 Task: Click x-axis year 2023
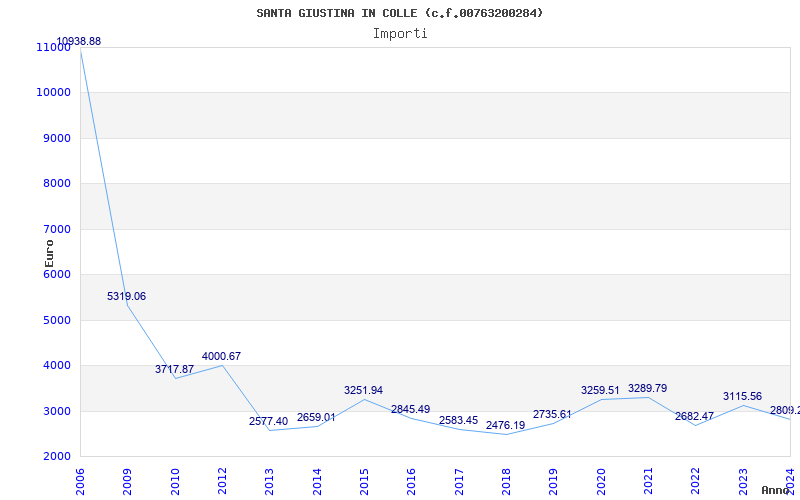click(743, 482)
